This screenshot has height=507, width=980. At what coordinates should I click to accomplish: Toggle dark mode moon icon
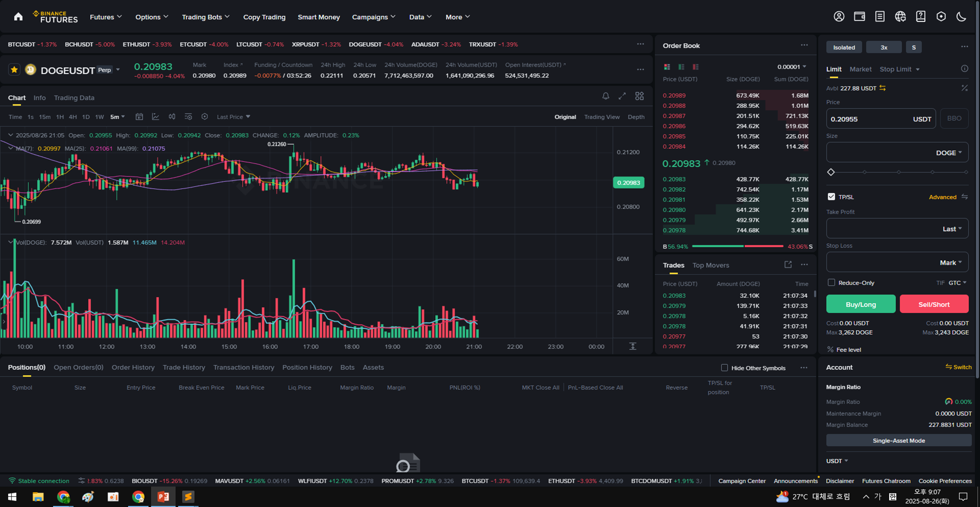tap(961, 17)
